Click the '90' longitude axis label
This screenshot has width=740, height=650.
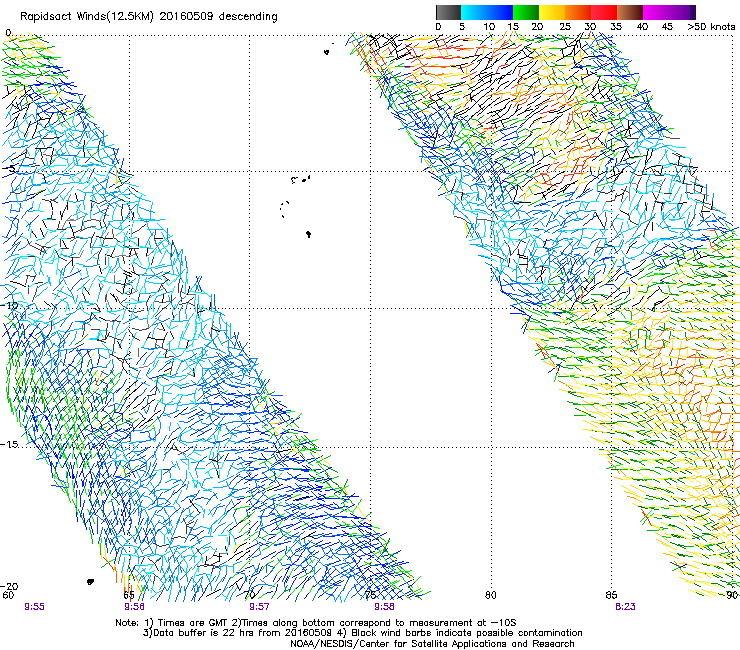[732, 595]
